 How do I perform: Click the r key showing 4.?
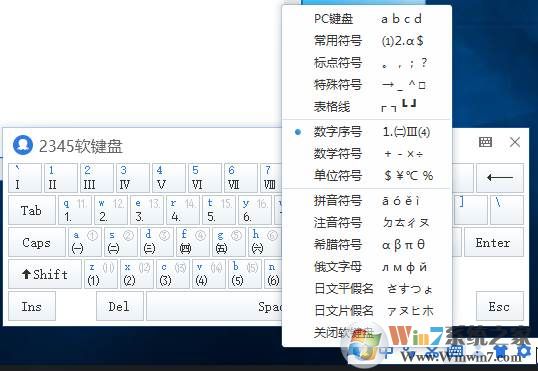click(183, 210)
